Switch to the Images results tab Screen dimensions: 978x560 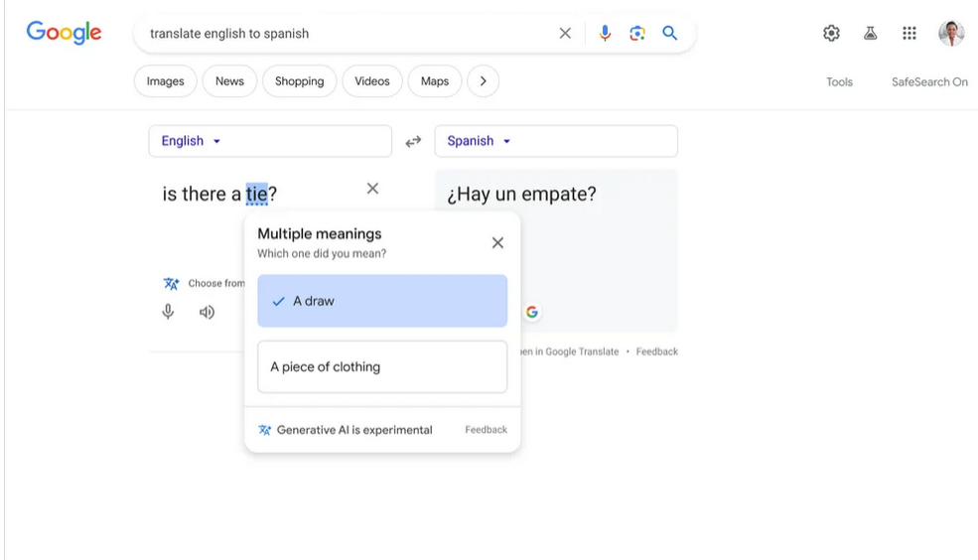pyautogui.click(x=166, y=81)
